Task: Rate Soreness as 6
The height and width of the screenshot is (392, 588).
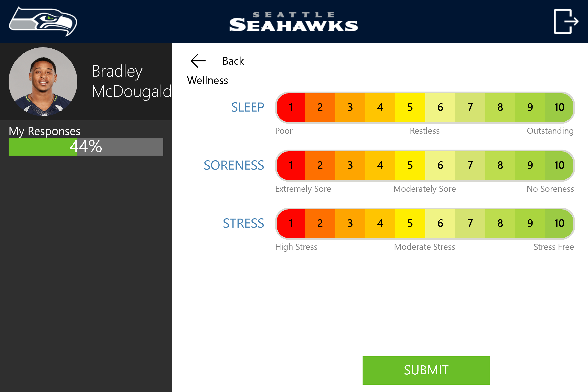Action: pyautogui.click(x=440, y=165)
